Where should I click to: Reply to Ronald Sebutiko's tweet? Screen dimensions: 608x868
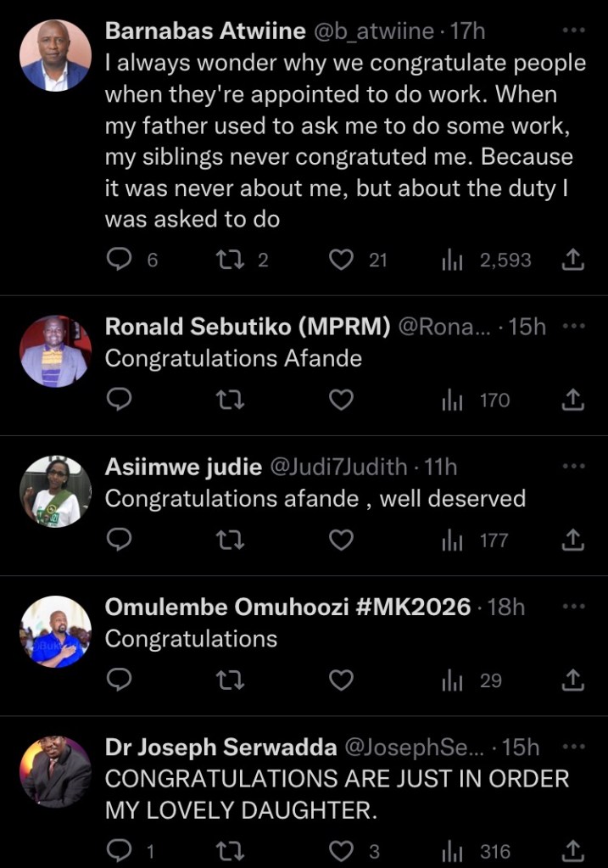click(120, 399)
